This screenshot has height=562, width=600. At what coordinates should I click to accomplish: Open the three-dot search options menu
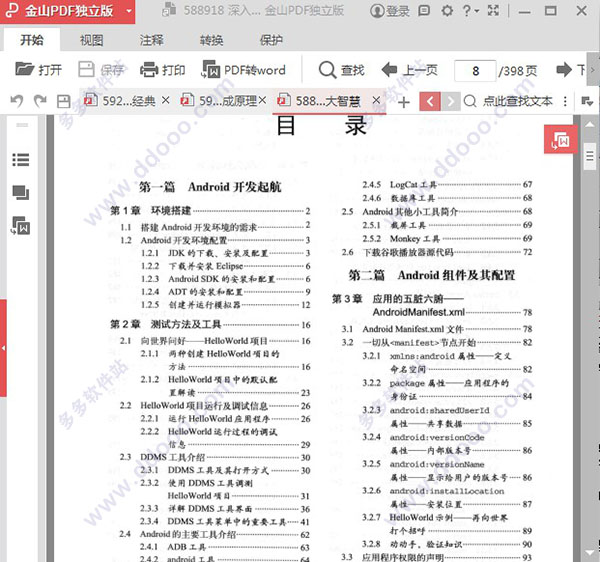[x=565, y=101]
